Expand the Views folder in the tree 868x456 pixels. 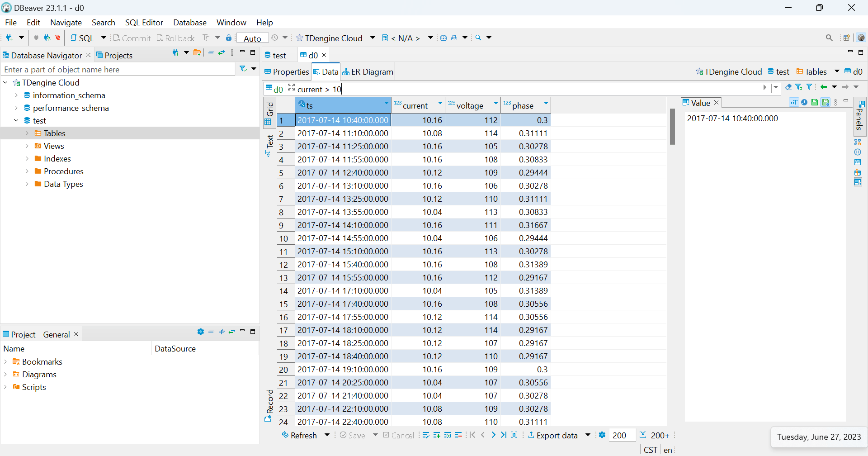27,146
